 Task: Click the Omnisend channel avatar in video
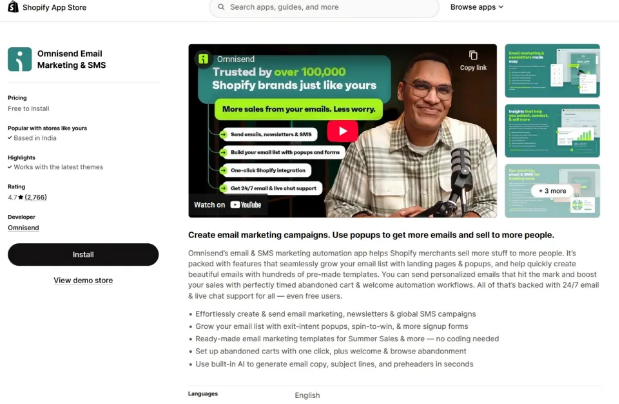click(203, 59)
